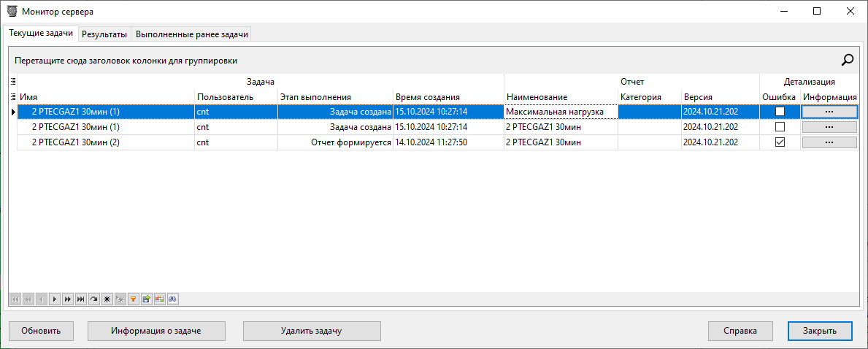Image resolution: width=868 pixels, height=349 pixels.
Task: Open Выполненные ранее задачи tab
Action: (191, 34)
